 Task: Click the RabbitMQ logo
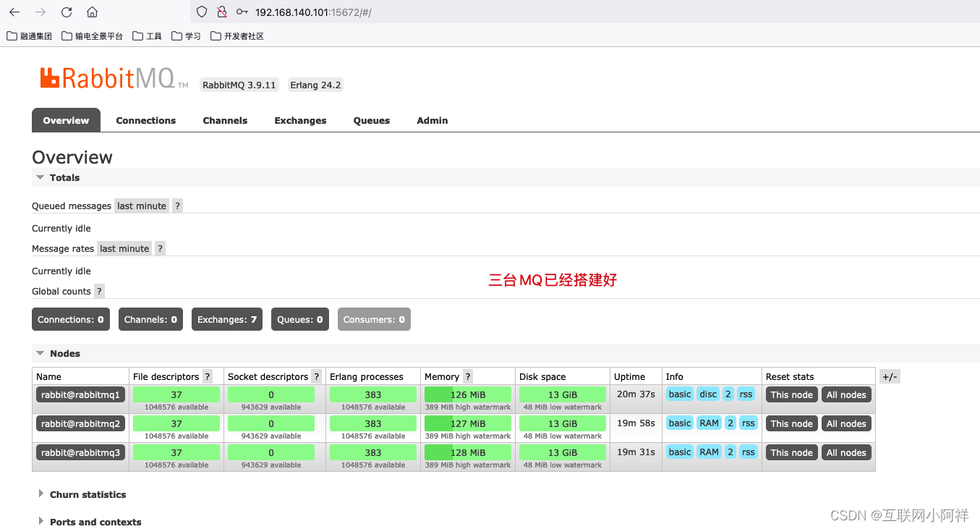pos(114,78)
